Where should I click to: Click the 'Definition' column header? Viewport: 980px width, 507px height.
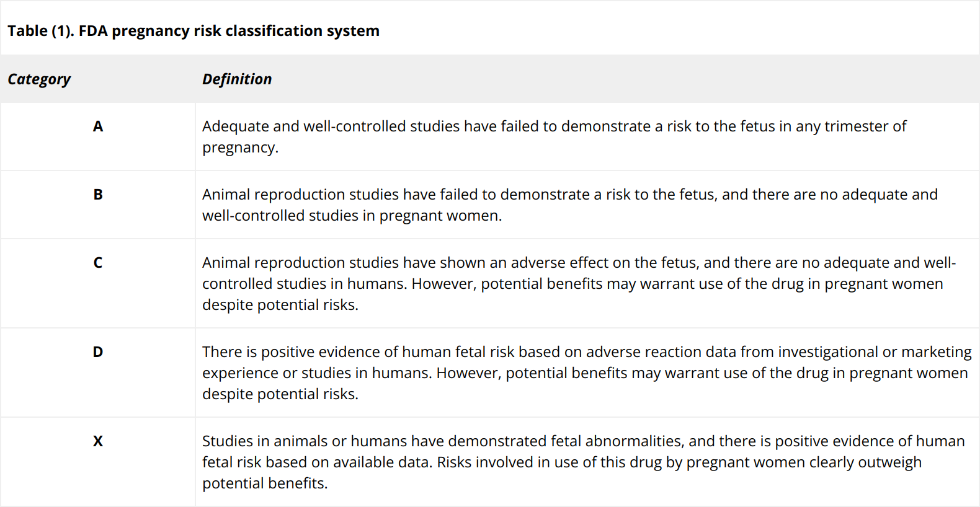[x=237, y=79]
